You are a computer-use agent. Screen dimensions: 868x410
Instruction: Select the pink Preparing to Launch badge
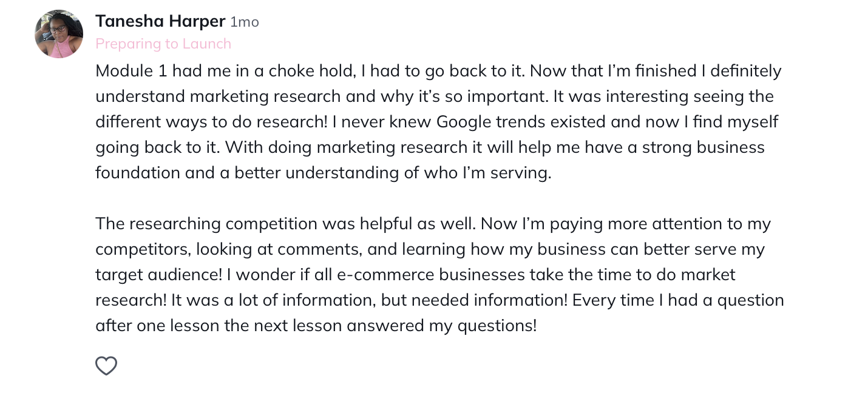click(163, 44)
